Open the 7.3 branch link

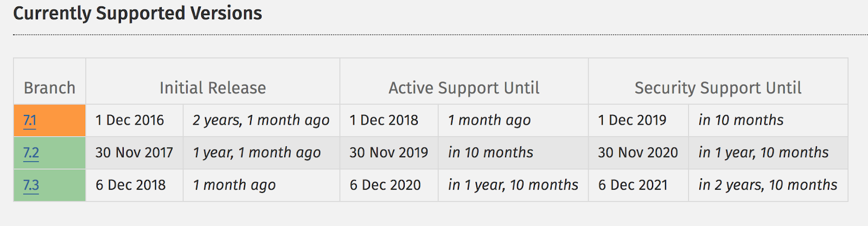(31, 185)
